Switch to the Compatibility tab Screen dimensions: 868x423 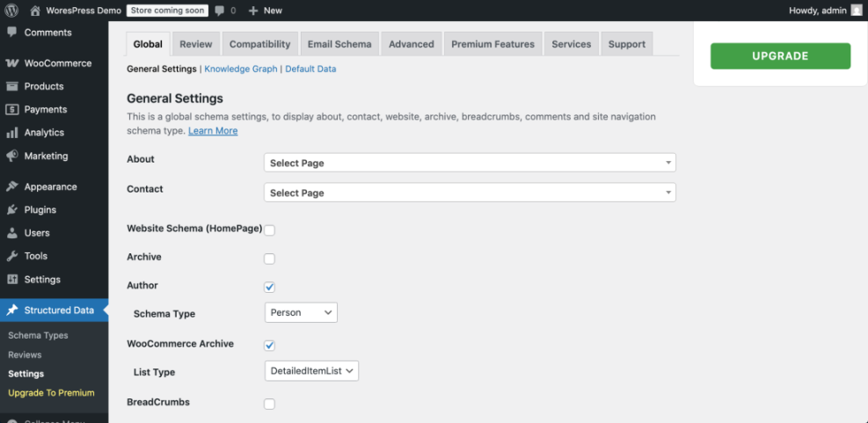point(260,44)
